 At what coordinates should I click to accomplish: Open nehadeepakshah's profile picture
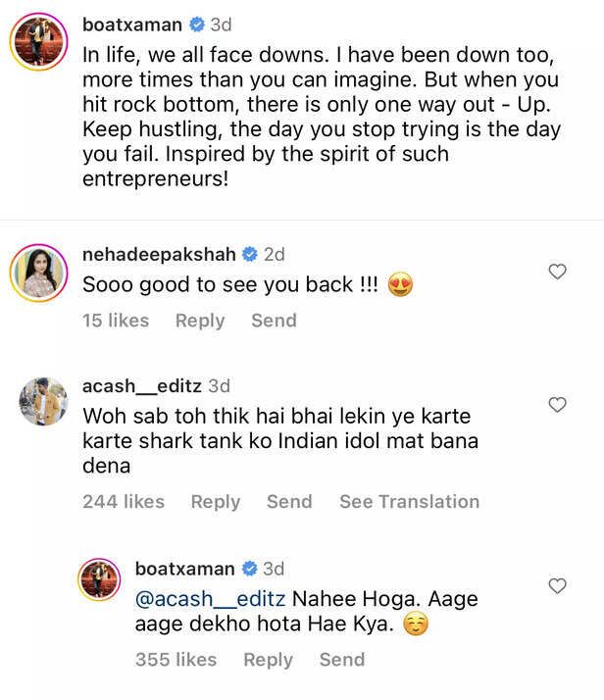coord(37,271)
